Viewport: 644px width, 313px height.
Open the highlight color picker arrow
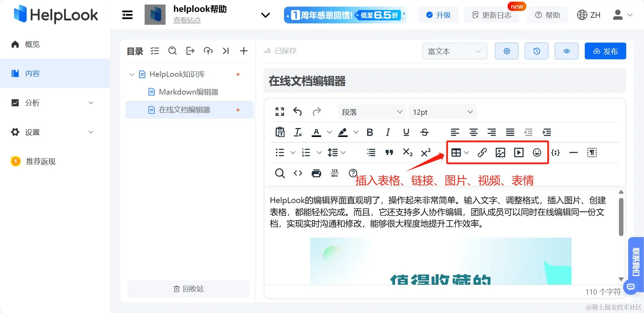(x=356, y=132)
